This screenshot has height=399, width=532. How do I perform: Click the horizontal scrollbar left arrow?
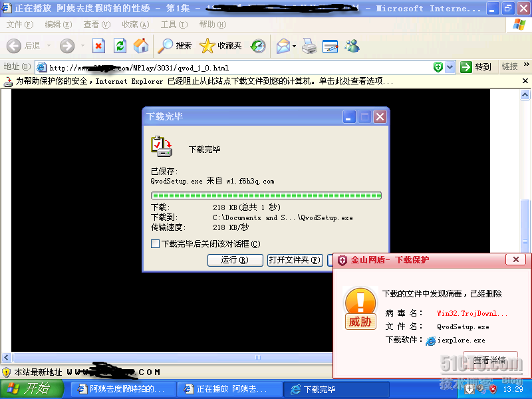point(7,357)
